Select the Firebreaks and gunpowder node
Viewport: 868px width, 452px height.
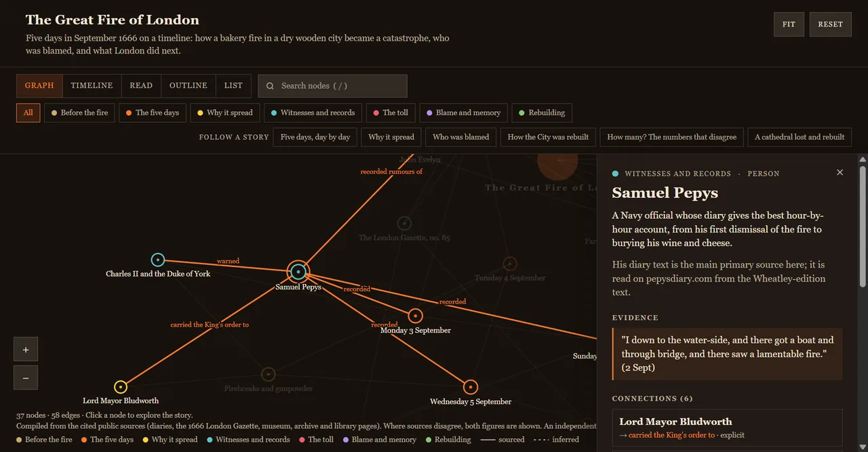(269, 374)
